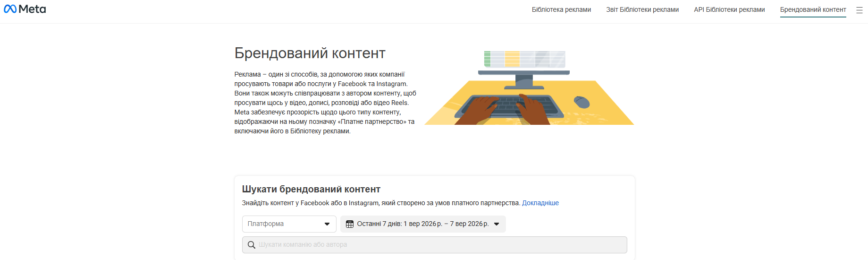
Task: Click the keyboard desk illustration
Action: tap(529, 87)
